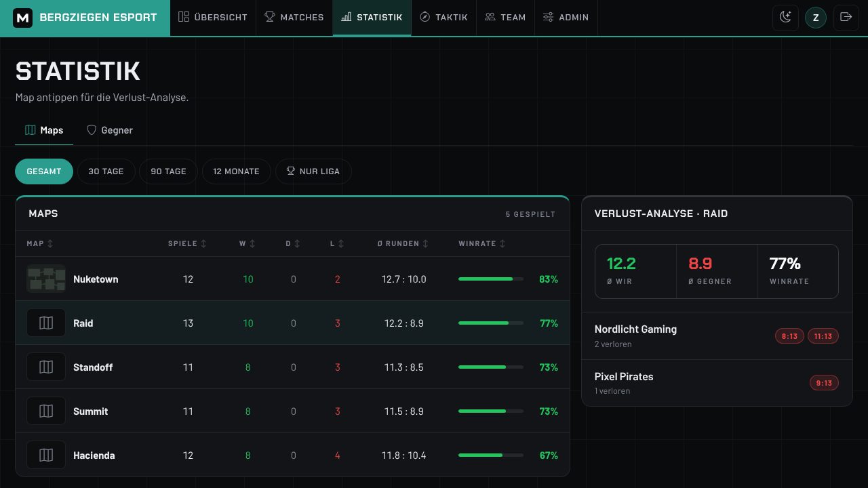The height and width of the screenshot is (488, 868).
Task: Open the Admin section
Action: pyautogui.click(x=566, y=18)
